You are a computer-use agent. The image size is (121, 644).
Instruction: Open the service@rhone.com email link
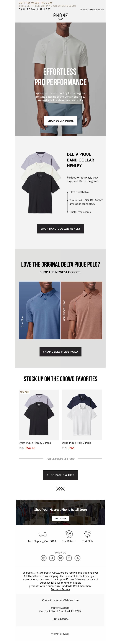tap(67, 600)
